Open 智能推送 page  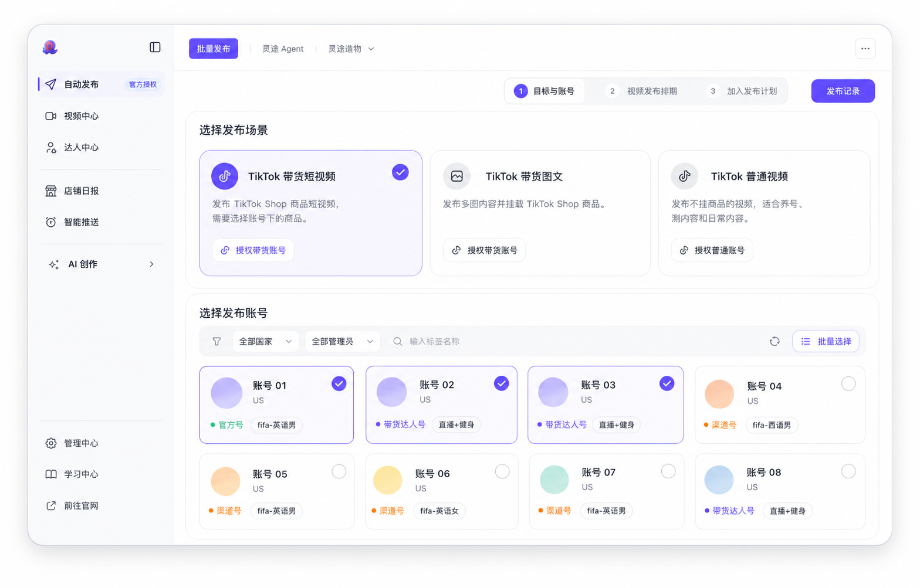[x=81, y=222]
